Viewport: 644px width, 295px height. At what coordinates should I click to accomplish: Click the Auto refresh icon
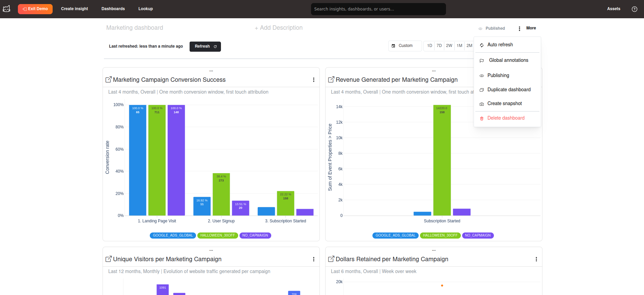(x=481, y=45)
